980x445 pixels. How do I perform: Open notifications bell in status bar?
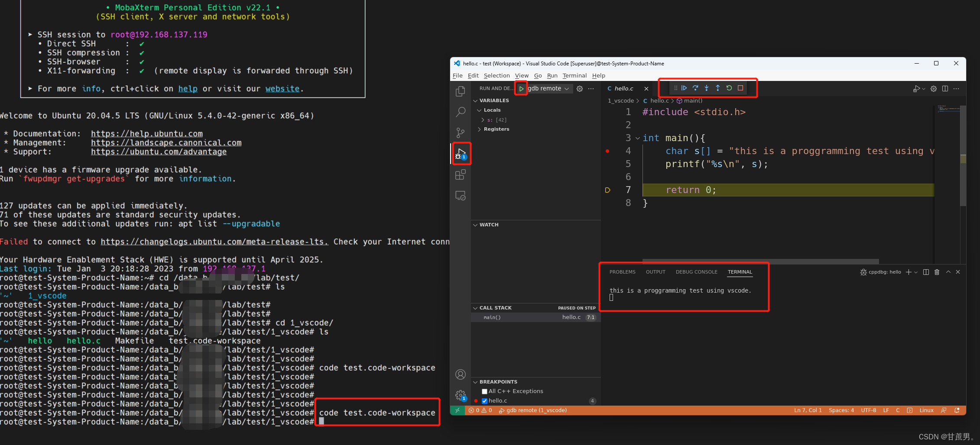click(957, 410)
